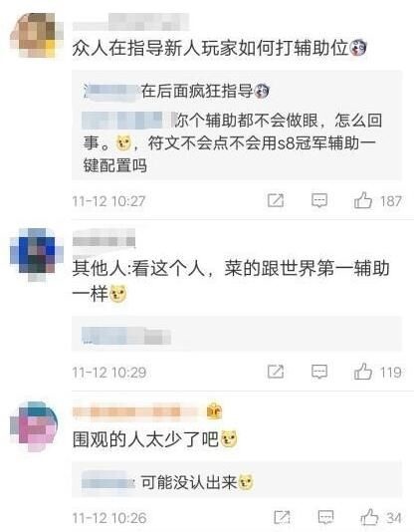Tap the orange blurred username with crown
This screenshot has height=532, width=414.
point(135,411)
